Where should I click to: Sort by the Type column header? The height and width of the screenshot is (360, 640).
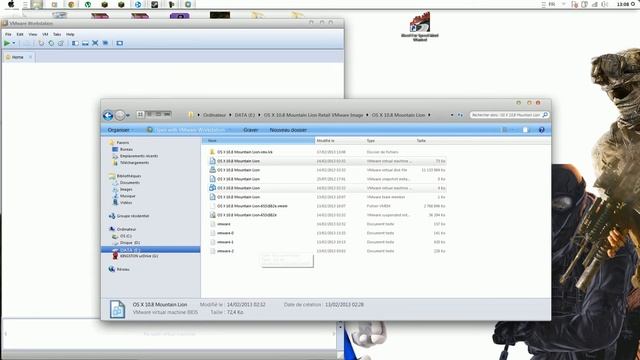(390, 141)
